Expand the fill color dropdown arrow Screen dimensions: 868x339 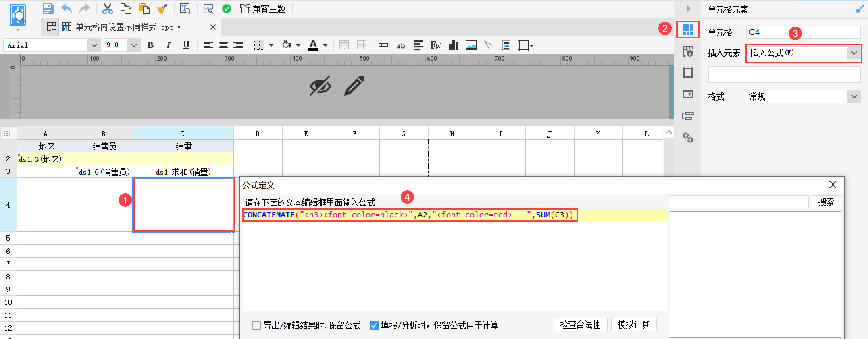[x=298, y=45]
